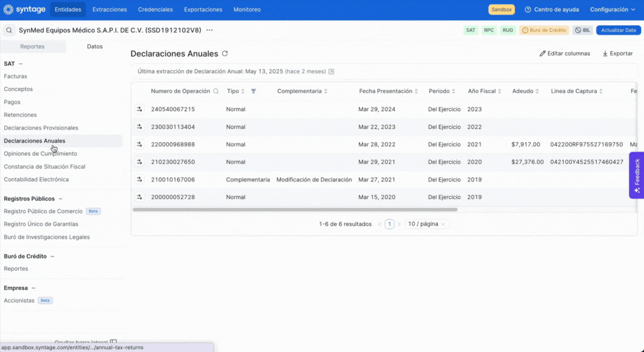Refresh Declaraciones Anuales with the reload icon
Screen dimensions: 644x352
(x=225, y=53)
